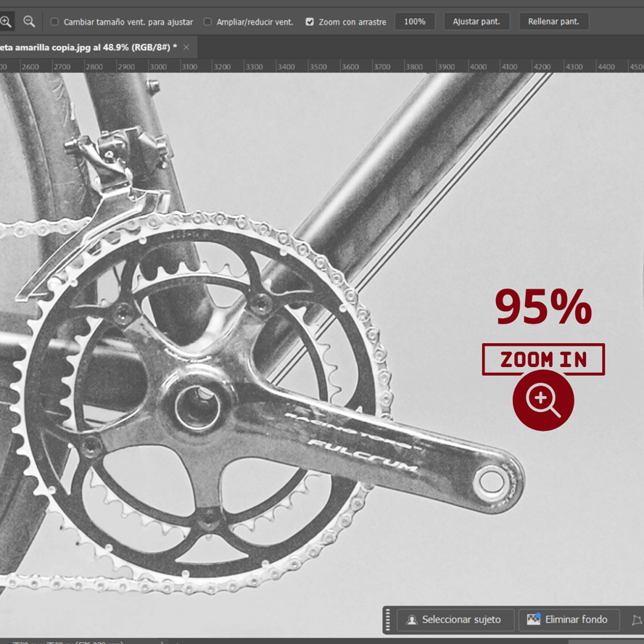Click the transform icon right of Eliminar fondo
The width and height of the screenshot is (644, 644).
click(x=637, y=620)
